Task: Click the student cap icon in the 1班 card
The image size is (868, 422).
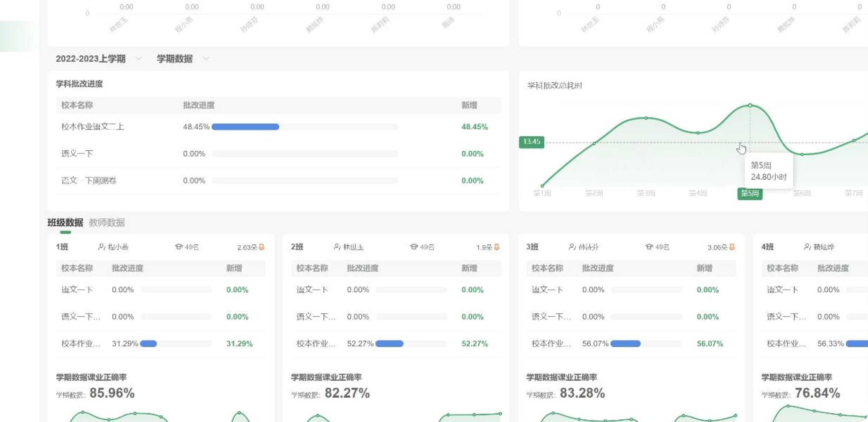Action: coord(179,247)
